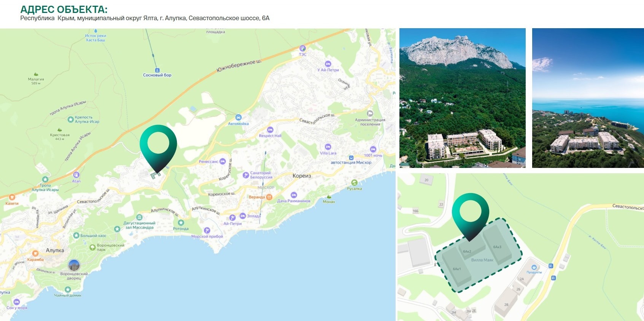Click the Вилла Маяк label on detail map
Viewport: 644px width, 321px height.
[x=482, y=260]
